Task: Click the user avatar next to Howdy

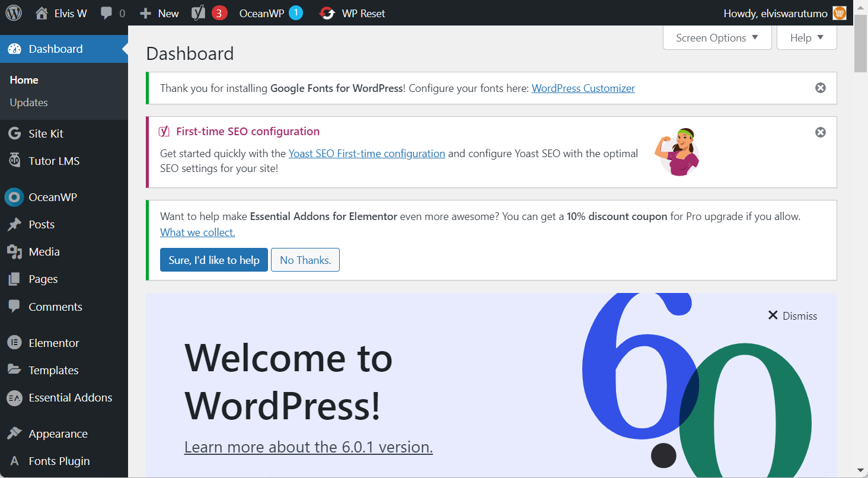Action: click(x=839, y=13)
